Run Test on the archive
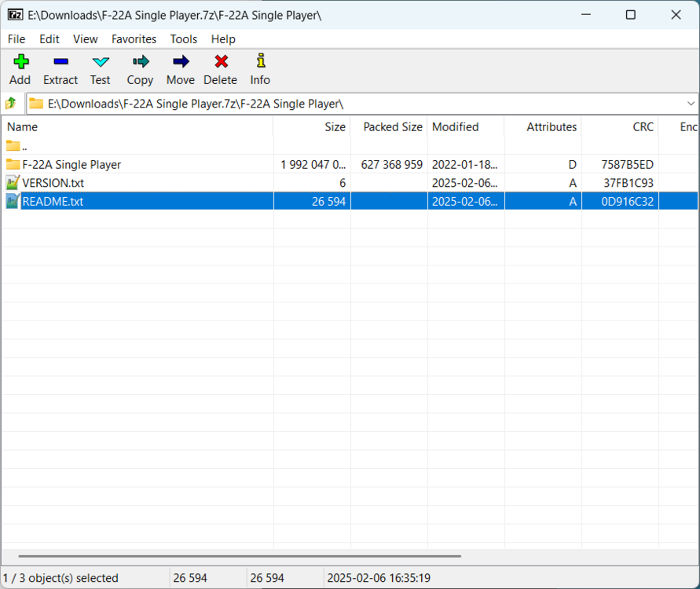Viewport: 700px width, 589px height. [101, 62]
